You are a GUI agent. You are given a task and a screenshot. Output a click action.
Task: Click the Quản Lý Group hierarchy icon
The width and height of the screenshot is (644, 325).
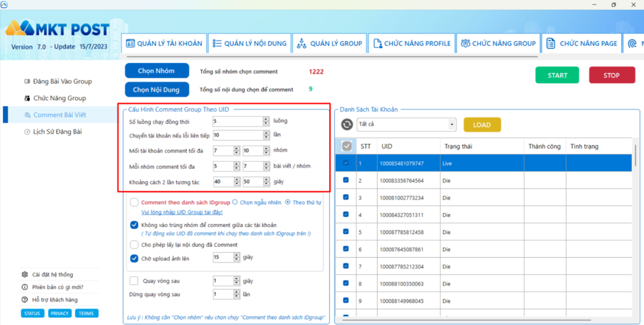[x=302, y=43]
